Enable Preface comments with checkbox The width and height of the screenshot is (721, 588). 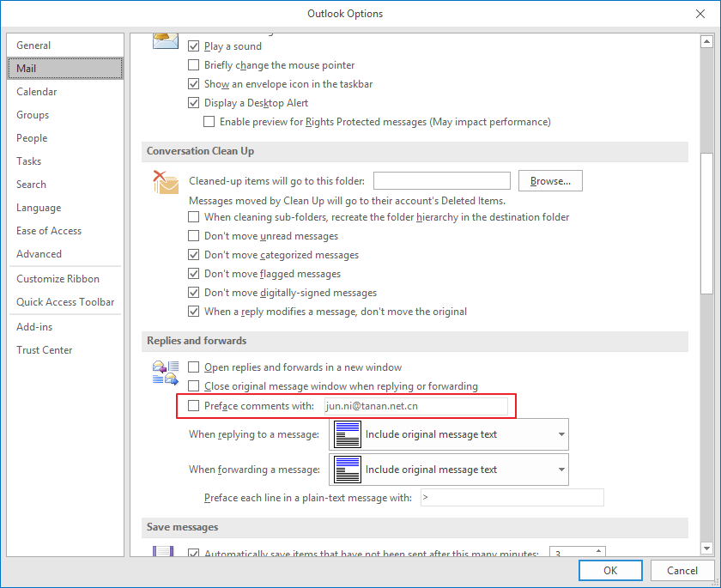click(194, 405)
